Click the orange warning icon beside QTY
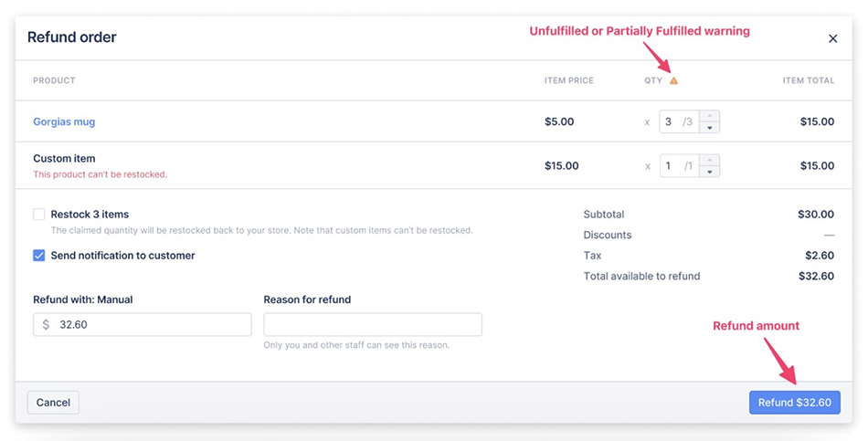Viewport: 868px width, 441px height. pyautogui.click(x=673, y=80)
